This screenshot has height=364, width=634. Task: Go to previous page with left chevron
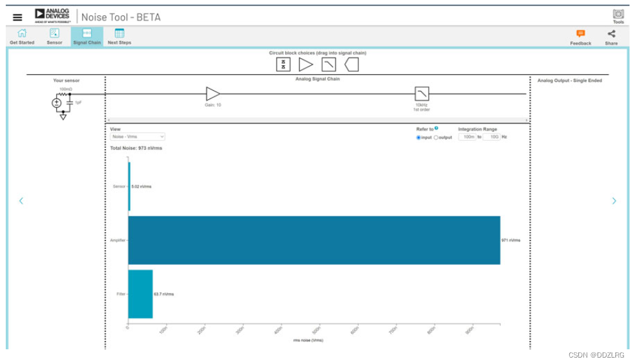tap(21, 201)
